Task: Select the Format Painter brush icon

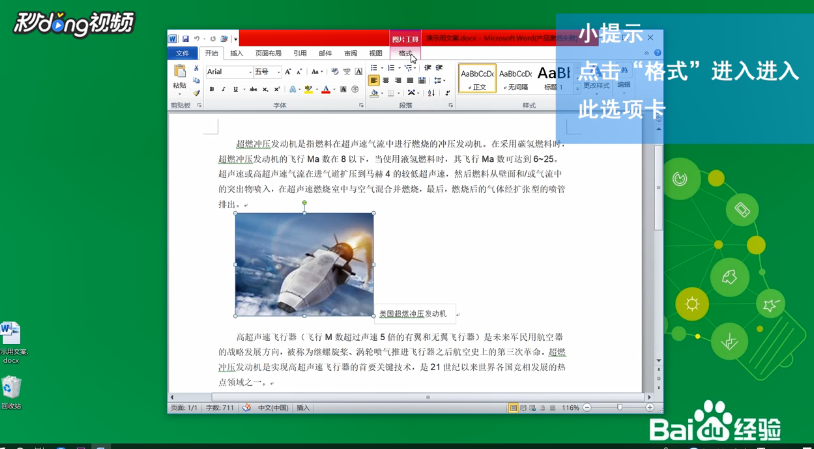Action: [196, 93]
